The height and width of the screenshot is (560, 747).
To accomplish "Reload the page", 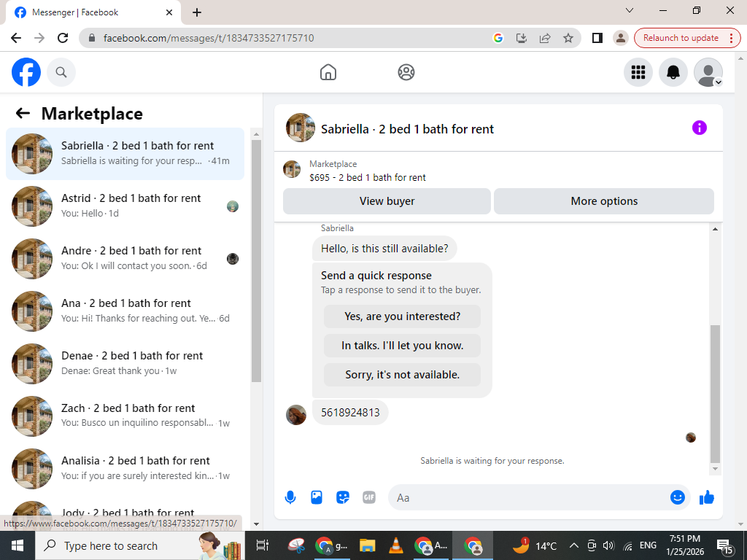I will click(63, 38).
